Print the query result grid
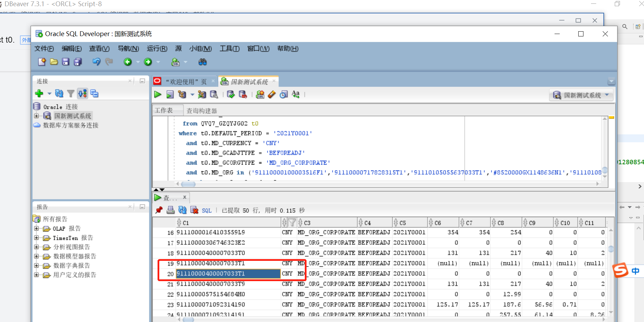The height and width of the screenshot is (322, 644). tap(171, 210)
